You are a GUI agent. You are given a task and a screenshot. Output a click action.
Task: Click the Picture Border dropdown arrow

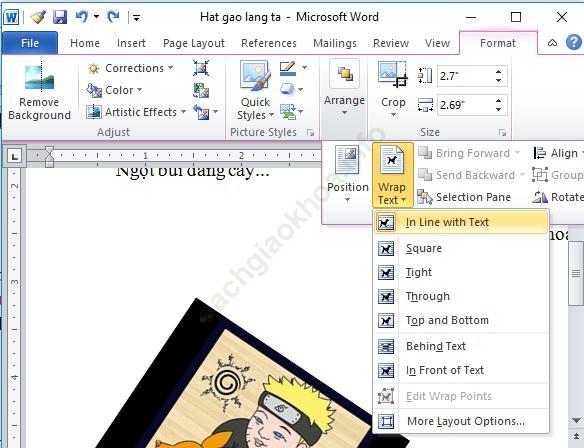click(x=305, y=68)
